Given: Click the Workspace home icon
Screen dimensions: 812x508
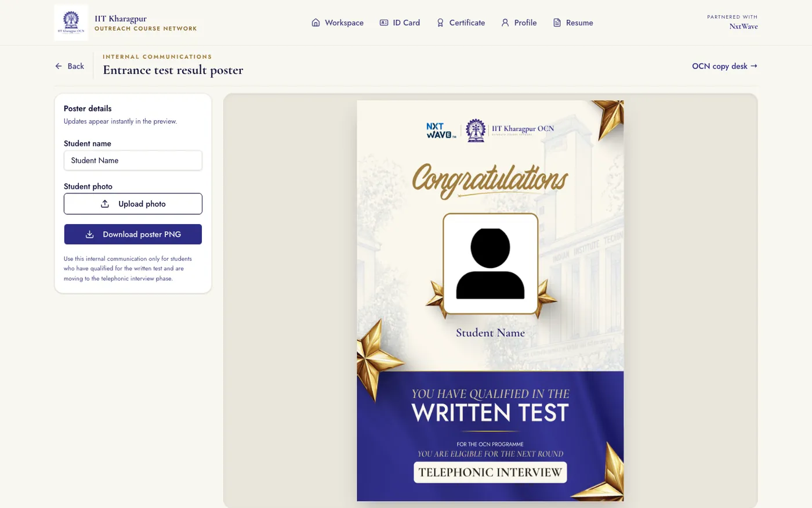Looking at the screenshot, I should click(316, 23).
